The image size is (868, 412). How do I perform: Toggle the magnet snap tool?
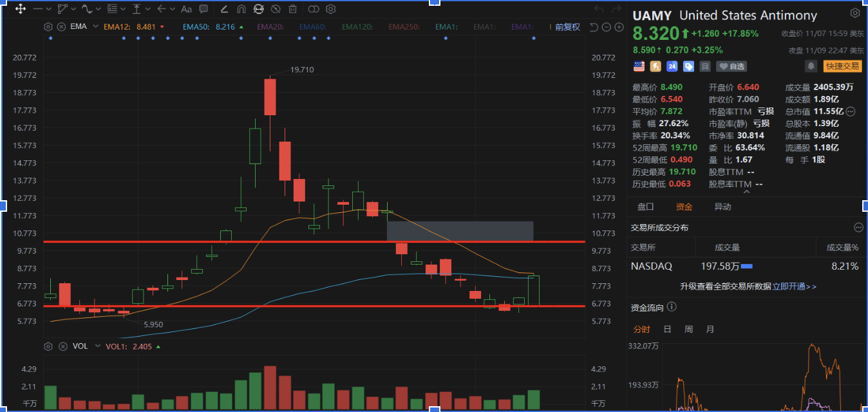pyautogui.click(x=241, y=9)
